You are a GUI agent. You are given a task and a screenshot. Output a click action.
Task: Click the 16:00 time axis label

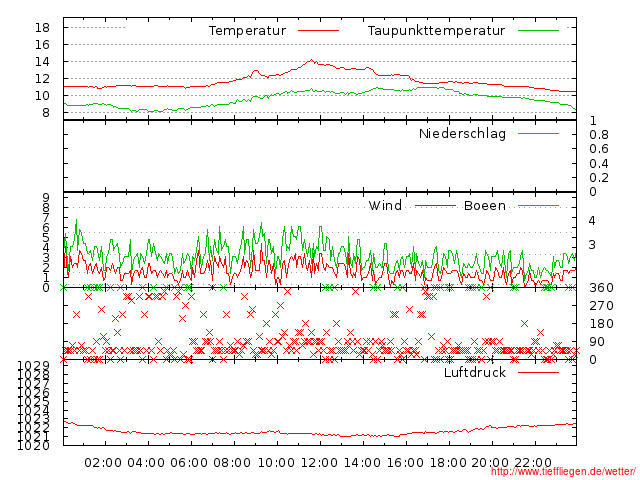point(405,463)
